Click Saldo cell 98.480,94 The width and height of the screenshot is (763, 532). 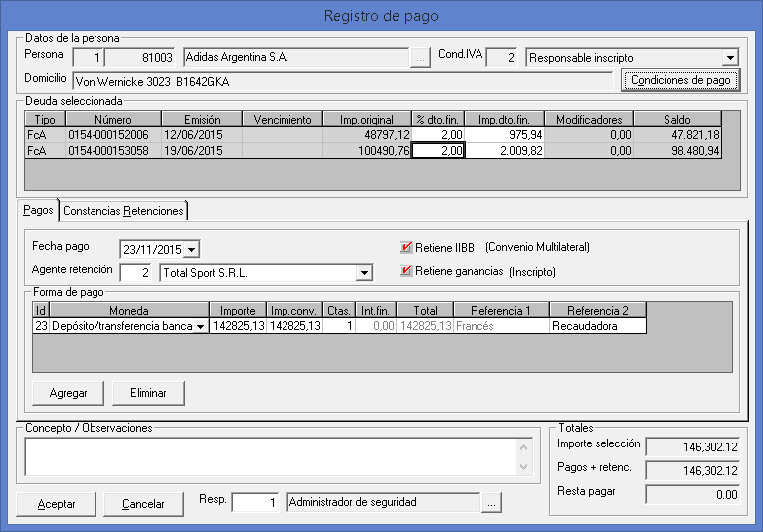(x=676, y=151)
